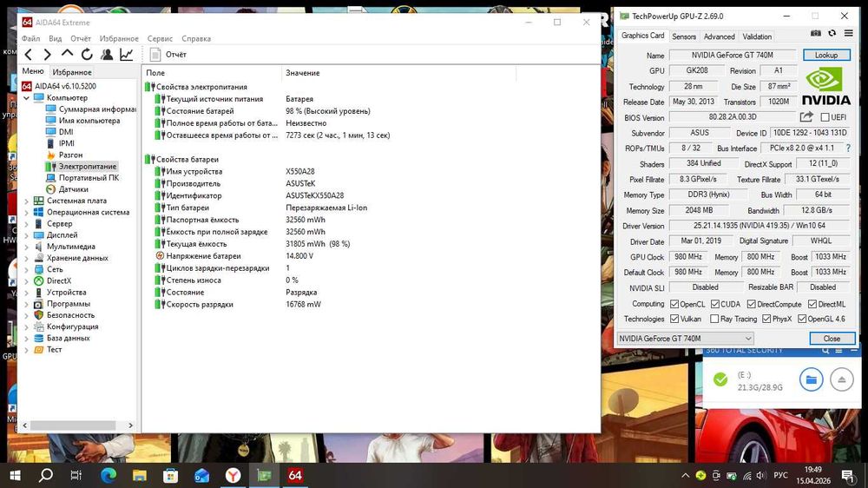Open AIDA64 user icon in toolbar
This screenshot has height=488, width=868.
pyautogui.click(x=107, y=55)
